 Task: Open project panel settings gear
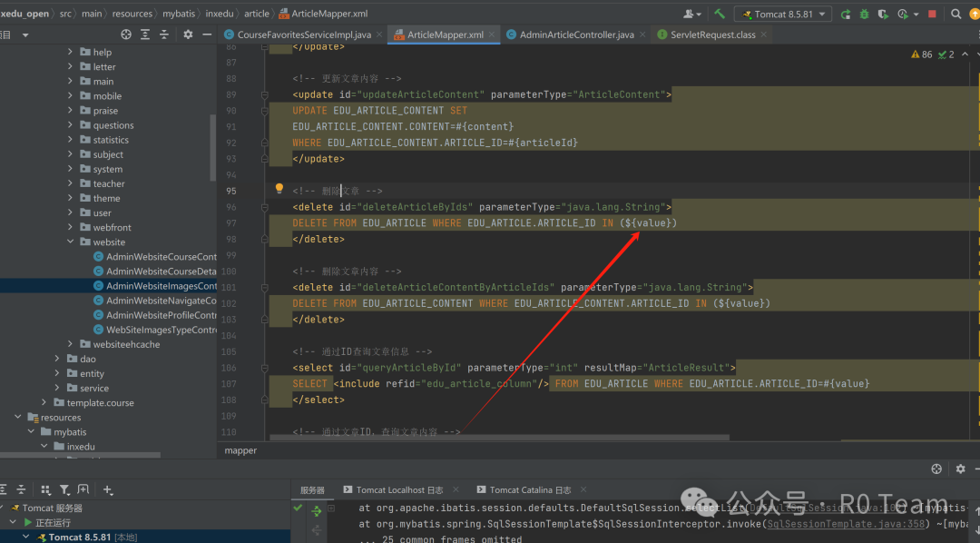tap(188, 35)
